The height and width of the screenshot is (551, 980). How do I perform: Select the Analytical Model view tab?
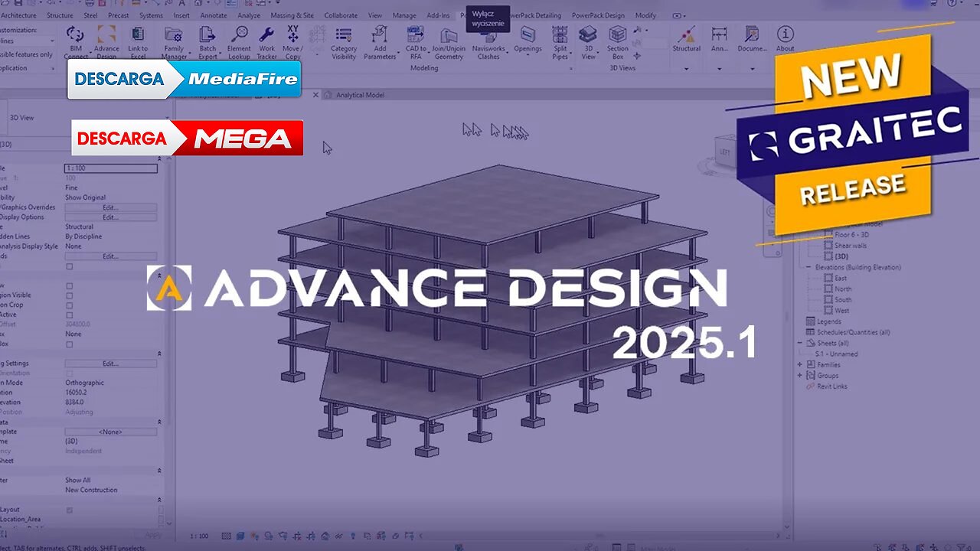click(x=358, y=95)
